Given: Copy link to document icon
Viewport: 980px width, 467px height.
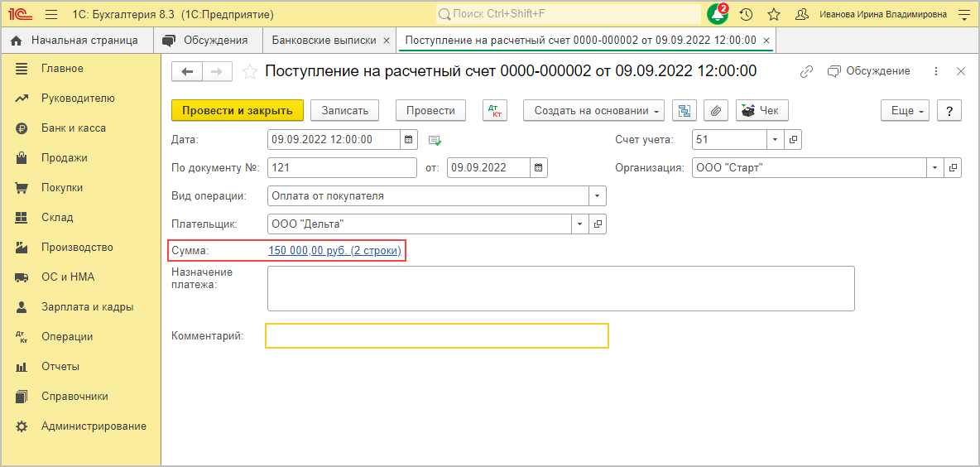Looking at the screenshot, I should click(806, 72).
